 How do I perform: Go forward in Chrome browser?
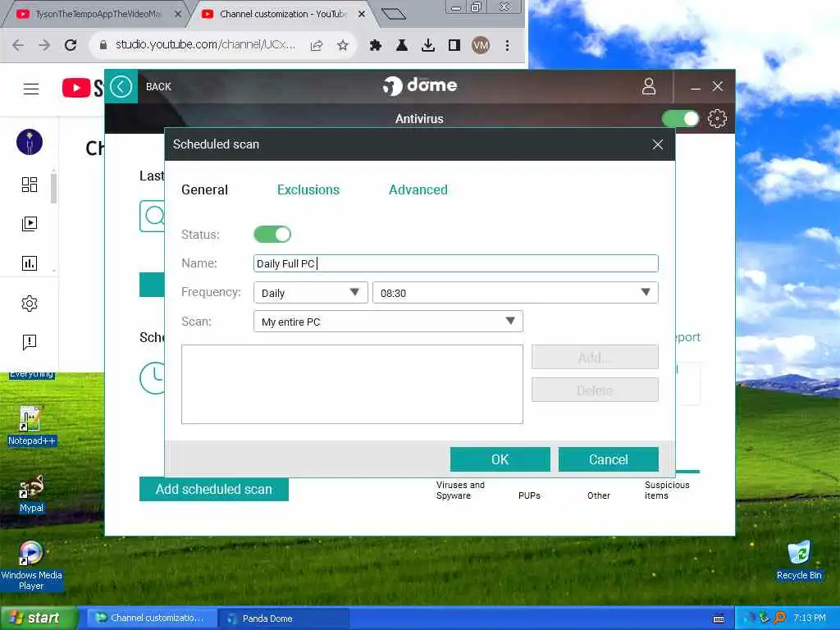click(x=44, y=46)
